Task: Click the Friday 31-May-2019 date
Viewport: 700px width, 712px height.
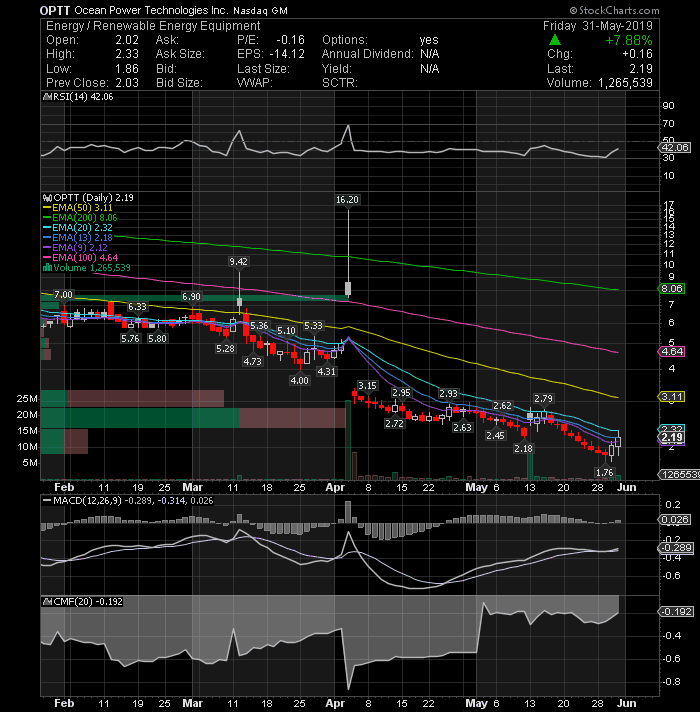Action: coord(597,26)
